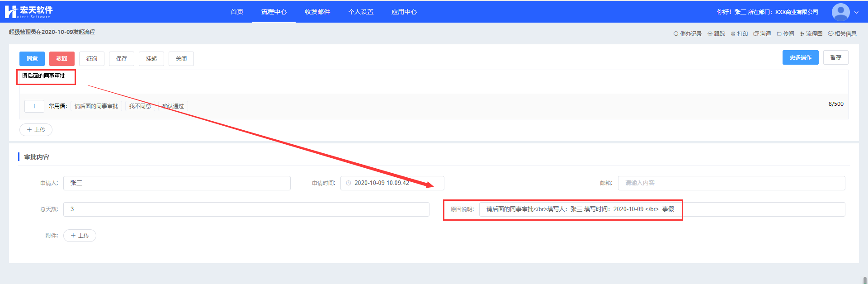Open the 收发邮件 menu tab
The height and width of the screenshot is (284, 868).
pyautogui.click(x=317, y=12)
